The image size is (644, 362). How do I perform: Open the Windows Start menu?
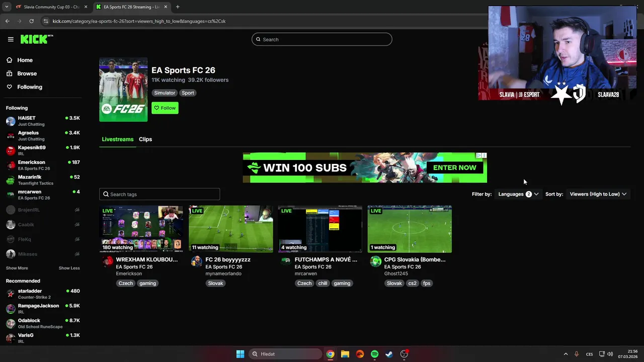point(240,354)
